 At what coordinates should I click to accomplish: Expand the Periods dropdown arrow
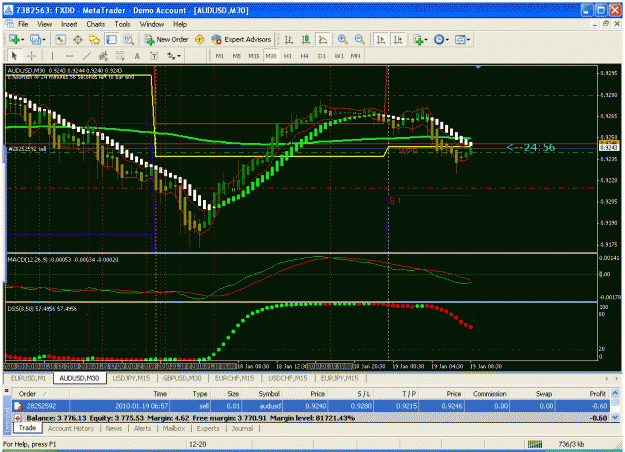coord(447,40)
